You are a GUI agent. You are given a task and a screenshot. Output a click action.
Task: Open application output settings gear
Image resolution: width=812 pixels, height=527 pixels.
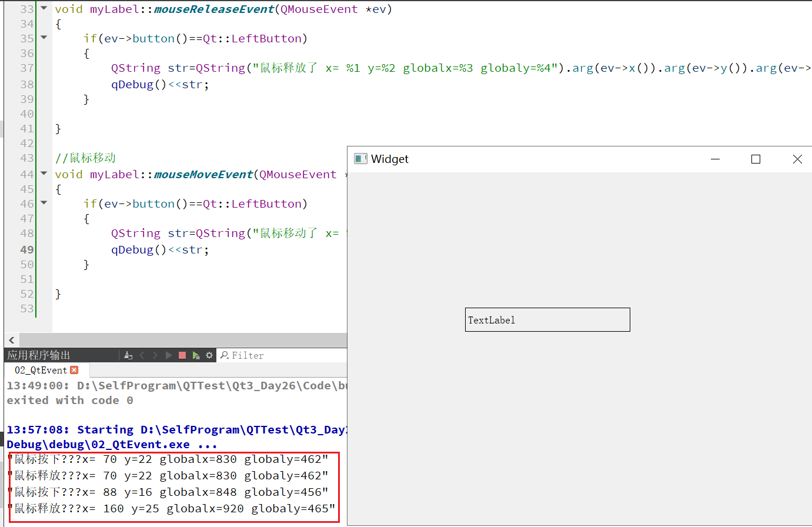click(209, 355)
